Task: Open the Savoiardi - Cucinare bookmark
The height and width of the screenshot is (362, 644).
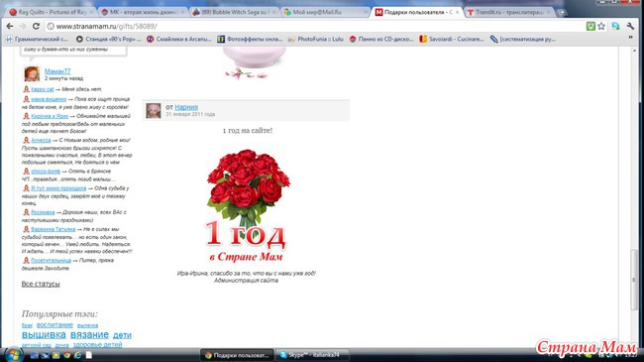Action: tap(452, 39)
